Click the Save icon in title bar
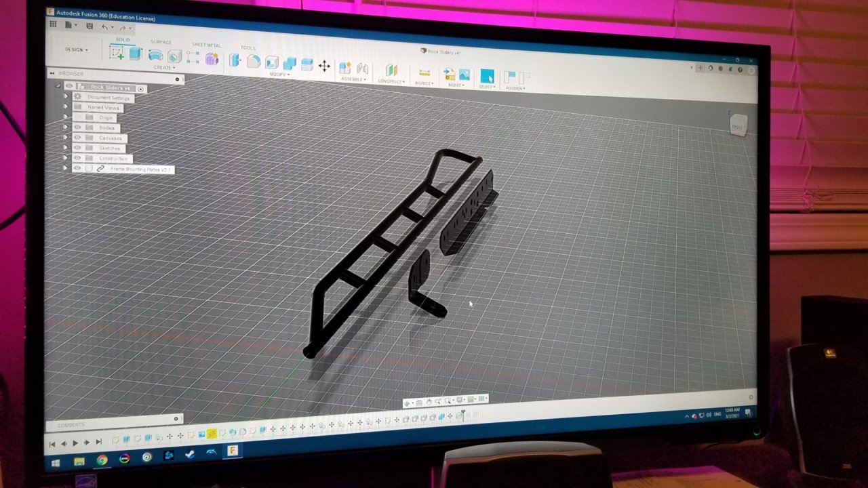The height and width of the screenshot is (488, 868). 90,26
